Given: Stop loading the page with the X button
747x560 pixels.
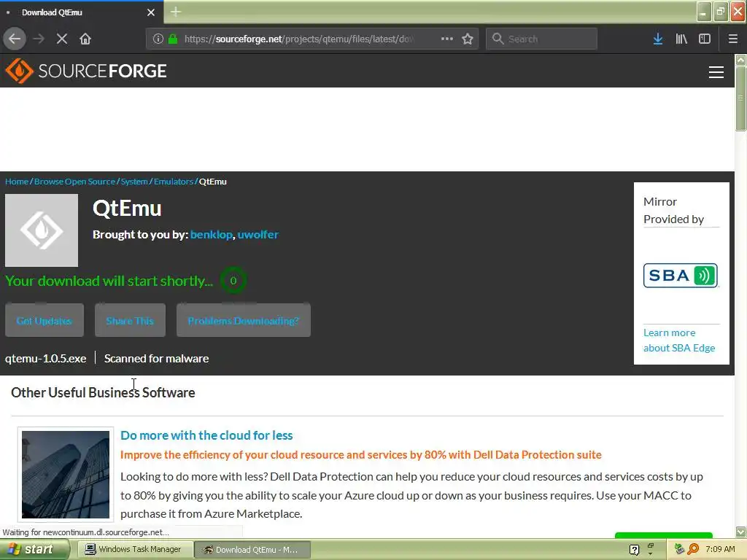Looking at the screenshot, I should (62, 39).
